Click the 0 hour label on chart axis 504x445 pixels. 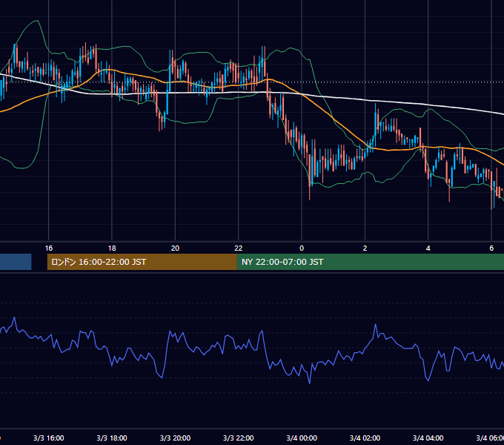(302, 248)
